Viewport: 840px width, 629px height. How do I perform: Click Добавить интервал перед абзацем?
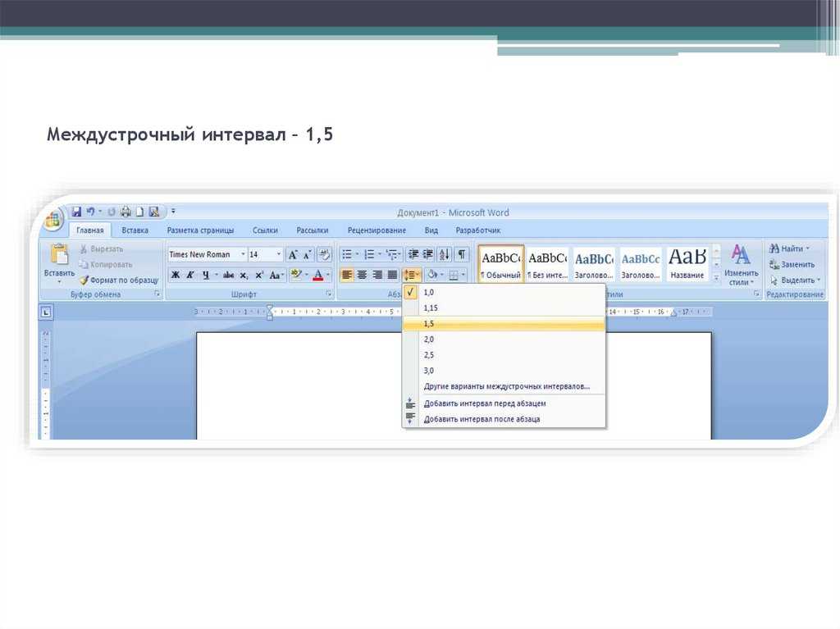[x=504, y=403]
